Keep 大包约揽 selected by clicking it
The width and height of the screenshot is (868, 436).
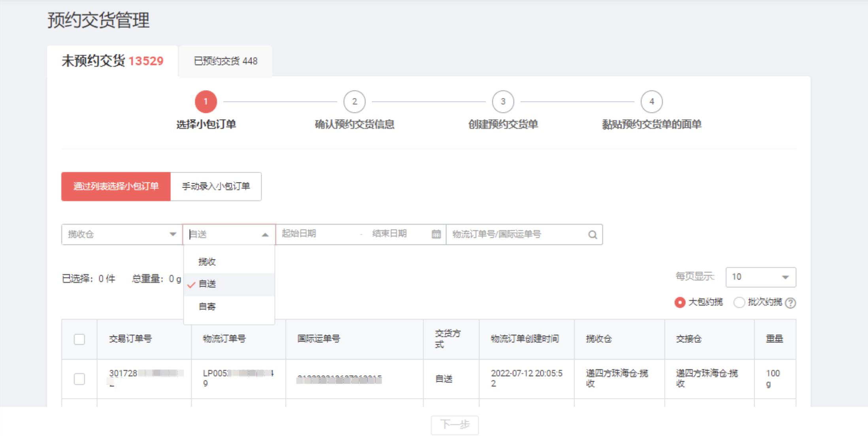(x=679, y=303)
